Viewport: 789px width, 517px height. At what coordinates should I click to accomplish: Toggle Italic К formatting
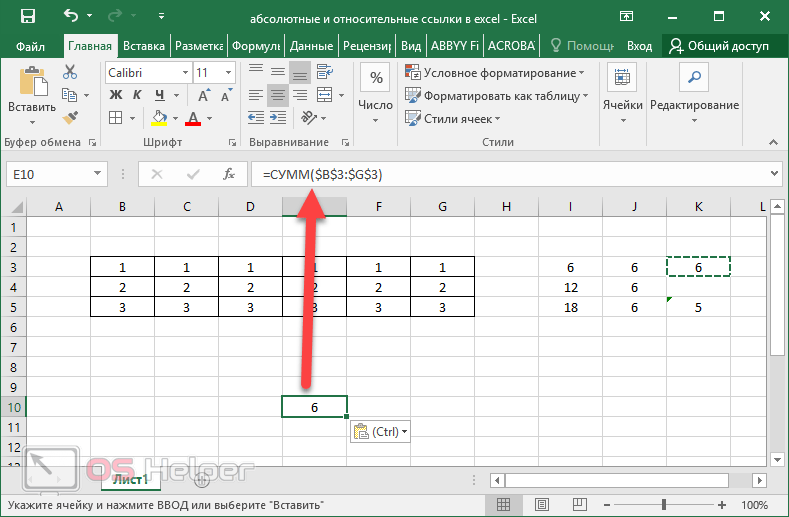[x=137, y=95]
